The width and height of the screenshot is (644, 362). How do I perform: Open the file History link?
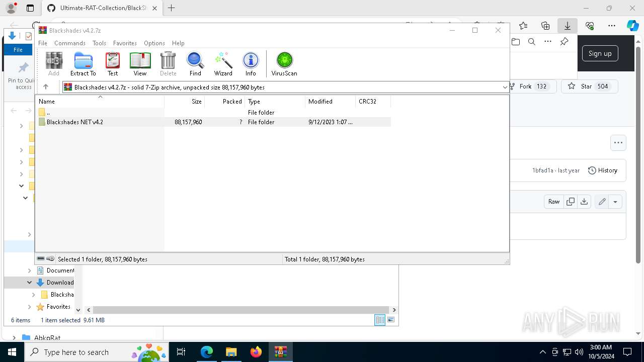point(603,170)
